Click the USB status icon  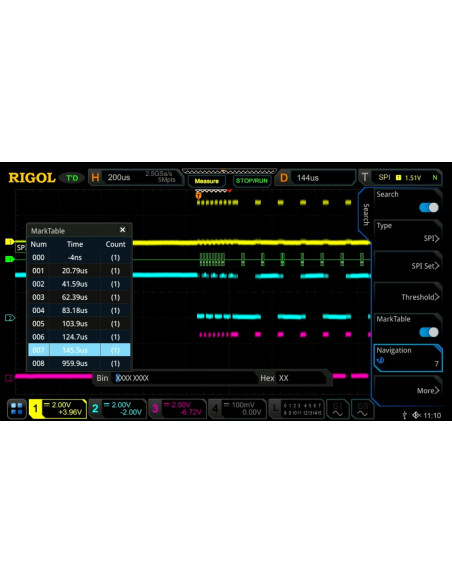tap(405, 415)
